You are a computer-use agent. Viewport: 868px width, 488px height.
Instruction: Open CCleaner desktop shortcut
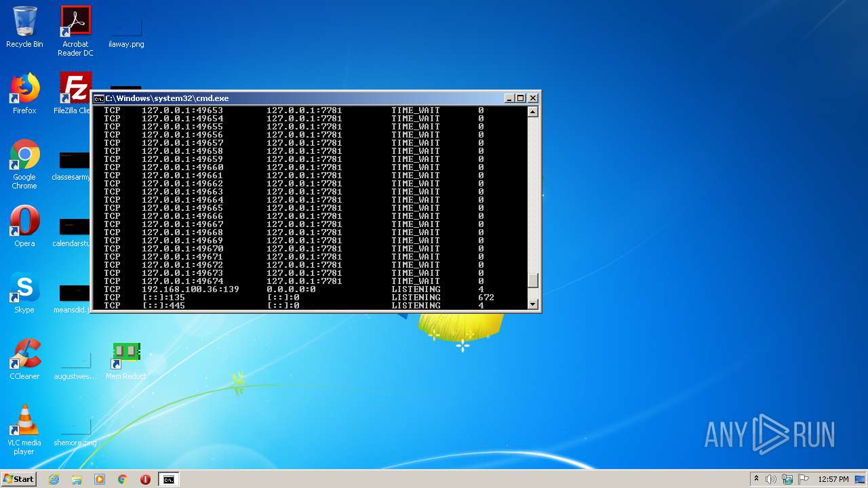coord(24,360)
